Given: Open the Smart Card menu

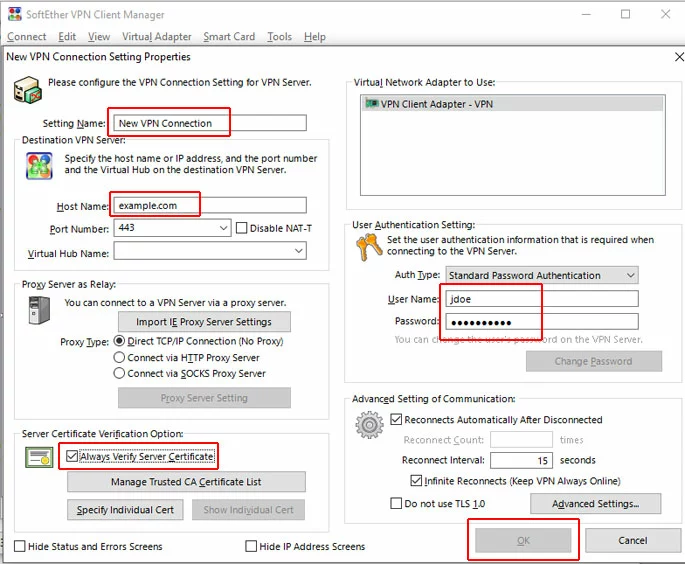Looking at the screenshot, I should tap(229, 37).
